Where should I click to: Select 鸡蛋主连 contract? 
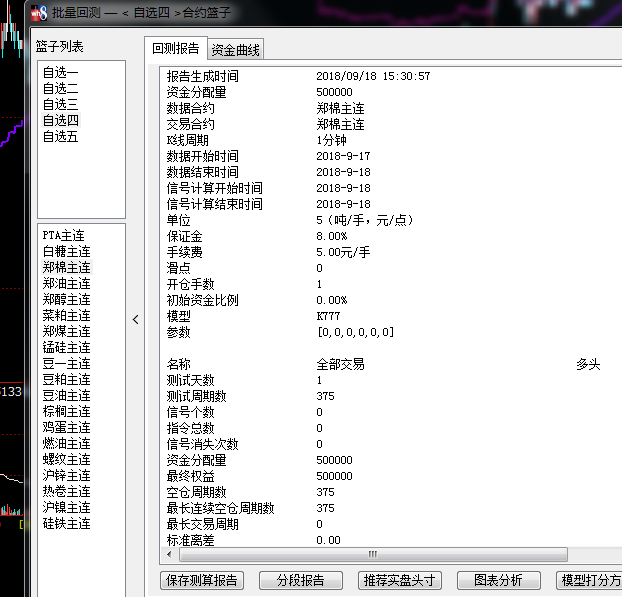click(x=66, y=427)
